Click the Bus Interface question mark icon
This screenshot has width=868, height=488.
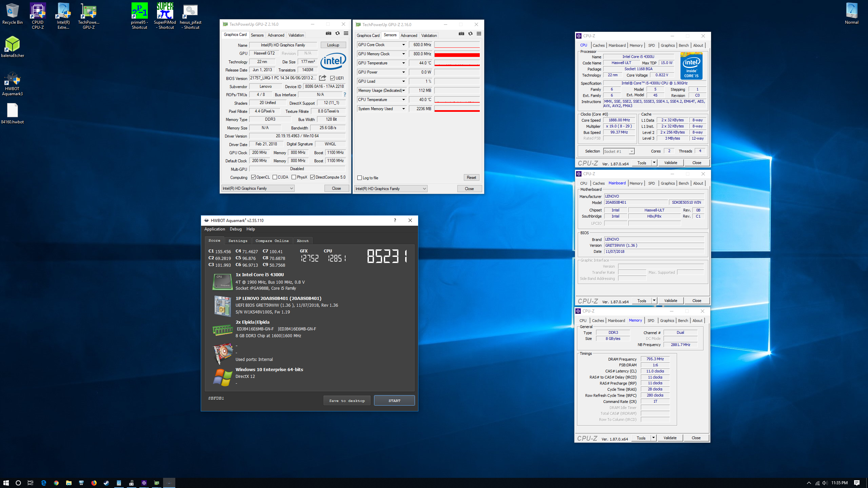point(344,95)
